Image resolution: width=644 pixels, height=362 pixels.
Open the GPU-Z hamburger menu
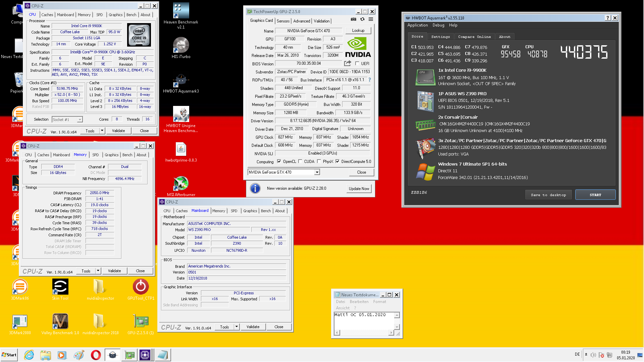click(x=371, y=19)
